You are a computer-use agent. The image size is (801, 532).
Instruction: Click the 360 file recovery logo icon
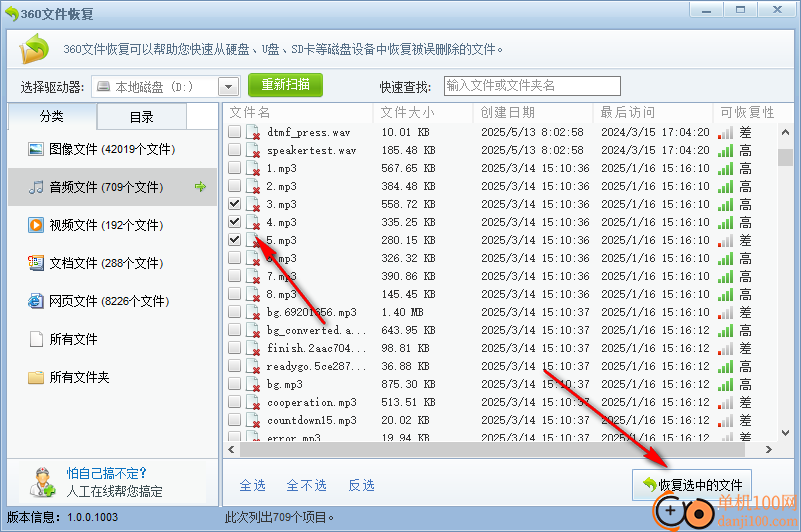coord(34,49)
